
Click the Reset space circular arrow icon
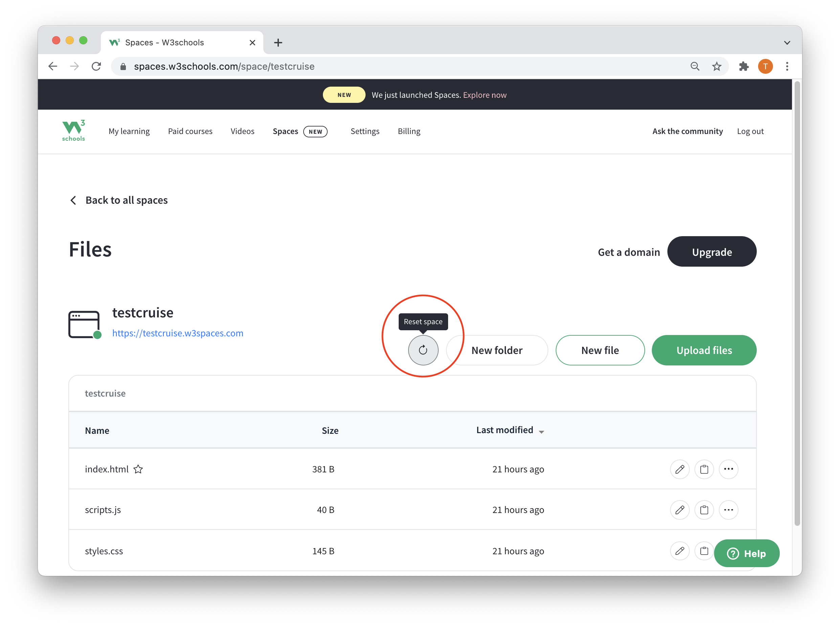pos(423,350)
